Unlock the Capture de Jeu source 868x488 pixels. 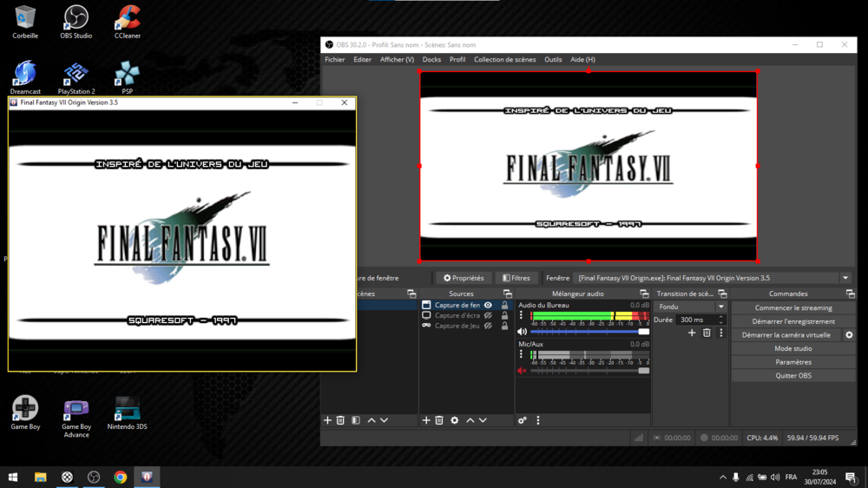pyautogui.click(x=504, y=326)
